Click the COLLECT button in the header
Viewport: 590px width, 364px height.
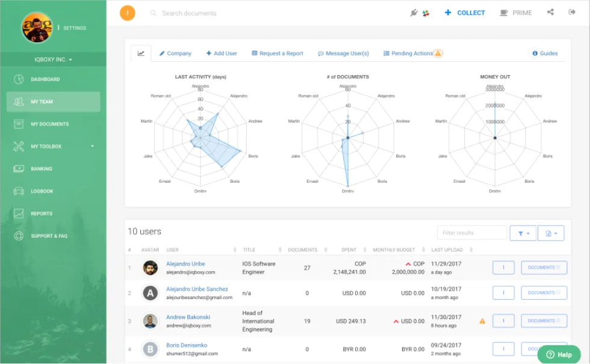tap(464, 12)
